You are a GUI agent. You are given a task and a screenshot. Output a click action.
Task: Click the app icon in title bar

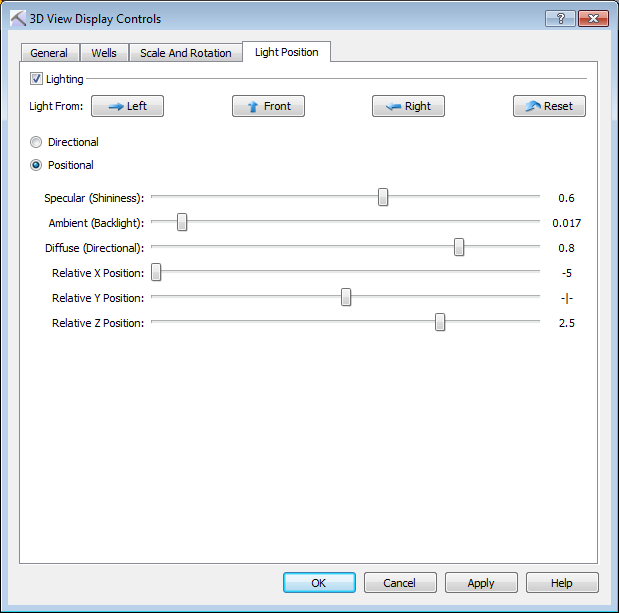pyautogui.click(x=17, y=19)
